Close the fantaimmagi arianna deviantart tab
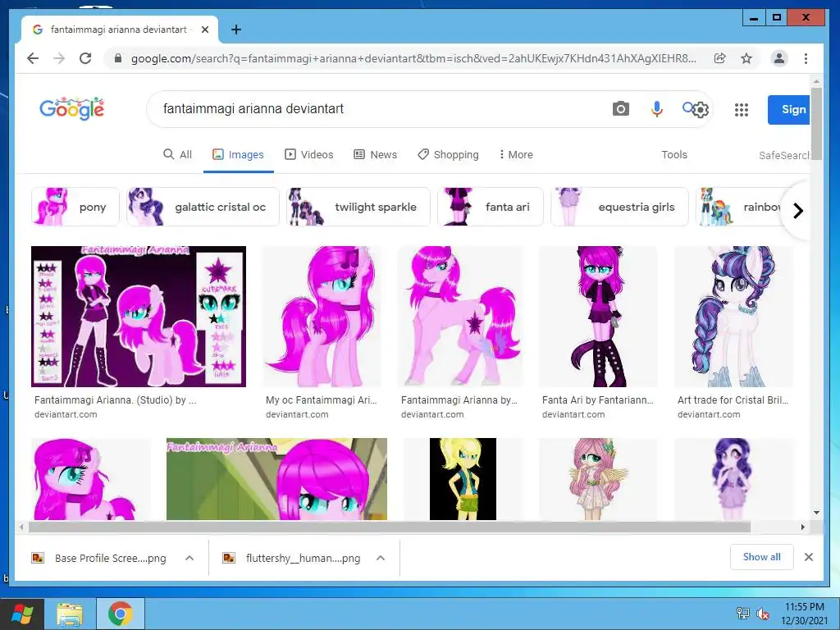 [x=204, y=30]
